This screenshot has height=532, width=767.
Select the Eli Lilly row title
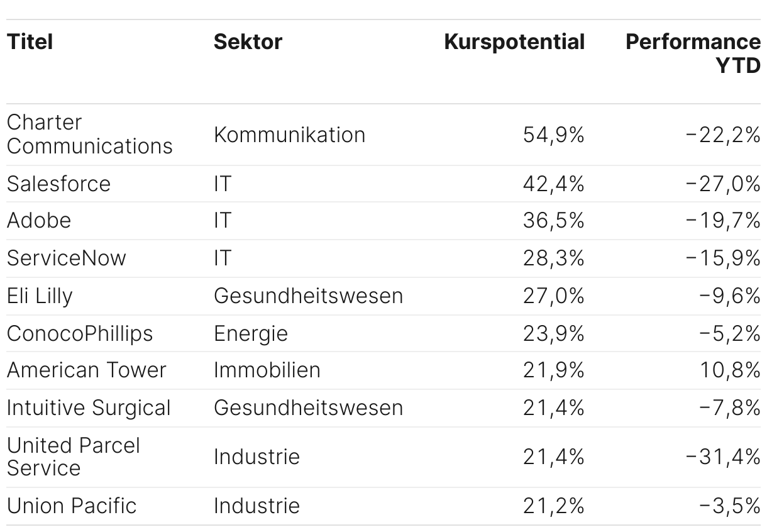40,296
